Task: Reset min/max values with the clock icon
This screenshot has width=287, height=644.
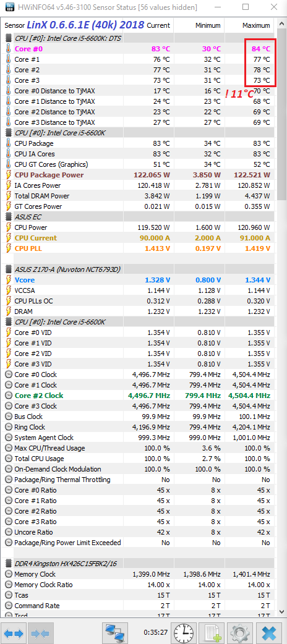Action: point(183,633)
